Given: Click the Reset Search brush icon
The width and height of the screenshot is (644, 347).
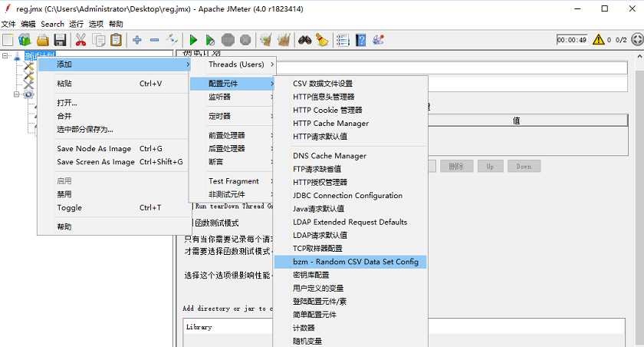Looking at the screenshot, I should point(322,40).
